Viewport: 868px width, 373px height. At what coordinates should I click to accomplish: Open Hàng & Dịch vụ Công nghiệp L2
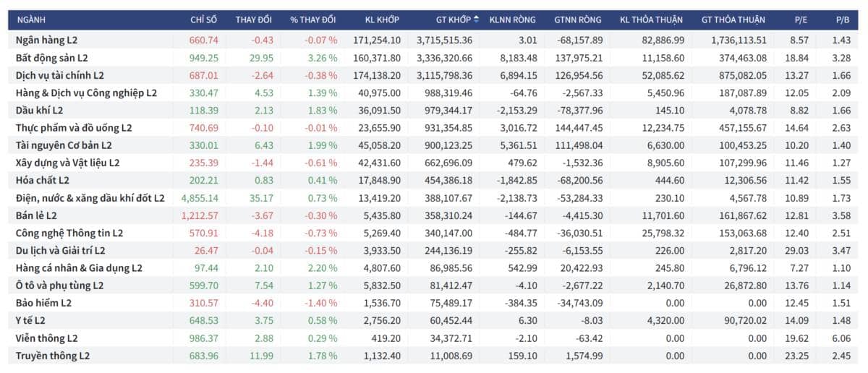tap(86, 93)
